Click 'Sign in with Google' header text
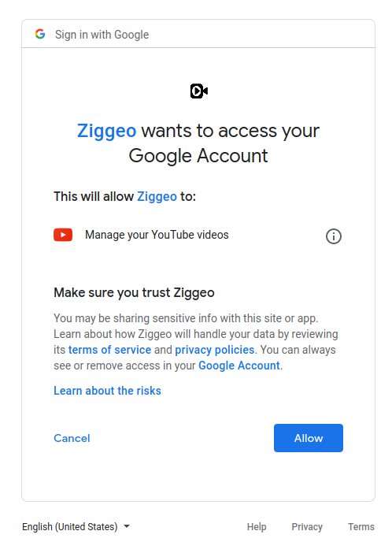392x542 pixels. coord(102,35)
